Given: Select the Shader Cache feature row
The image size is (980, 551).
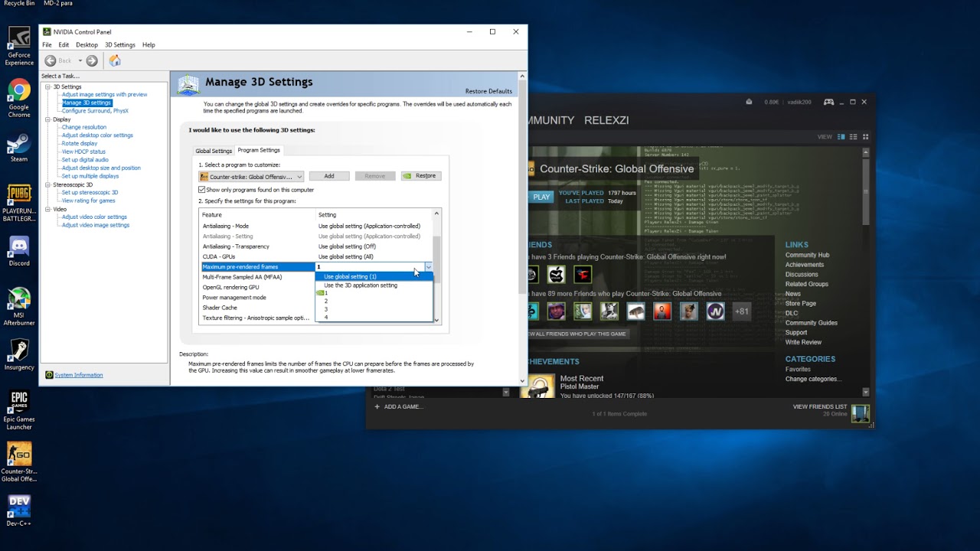Looking at the screenshot, I should click(x=258, y=308).
